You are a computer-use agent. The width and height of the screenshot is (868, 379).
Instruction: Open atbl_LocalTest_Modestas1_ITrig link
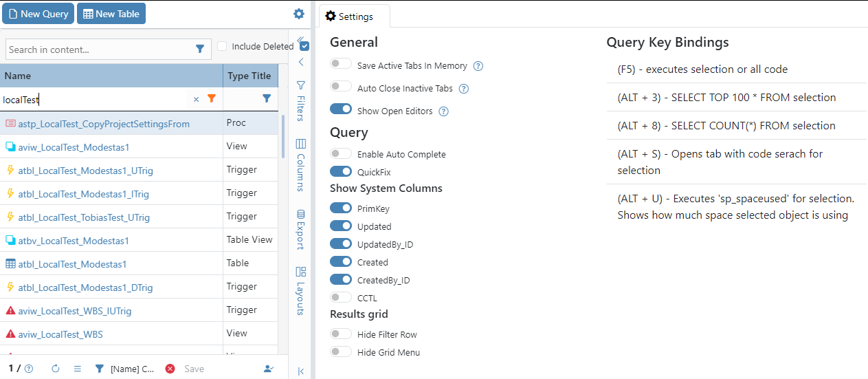(83, 194)
